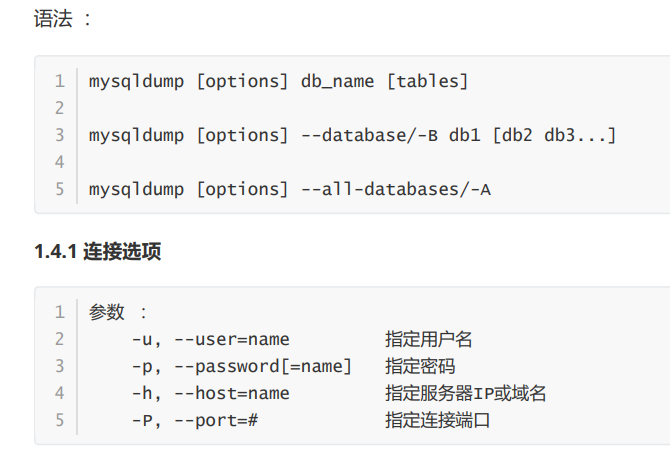Click the "-h, --host=name" option
Viewport: 670px width, 466px height.
[x=210, y=393]
